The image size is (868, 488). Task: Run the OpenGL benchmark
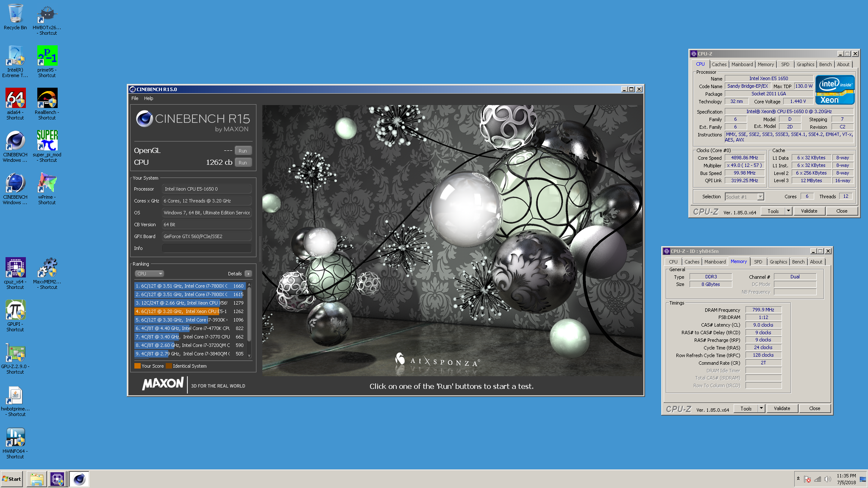[243, 151]
